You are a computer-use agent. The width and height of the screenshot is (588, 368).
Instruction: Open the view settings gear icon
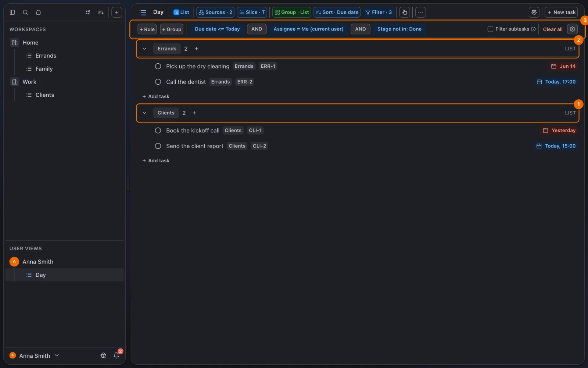[534, 12]
